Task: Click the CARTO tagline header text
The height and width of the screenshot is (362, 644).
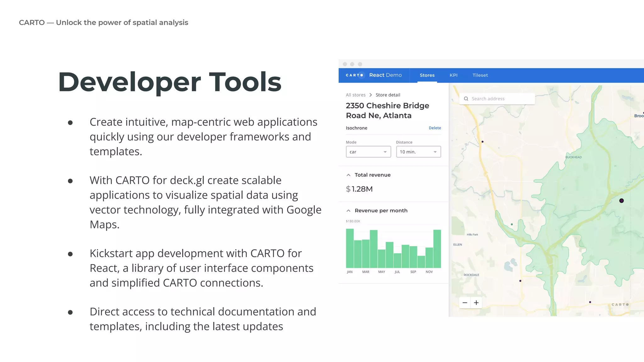Action: click(x=103, y=23)
